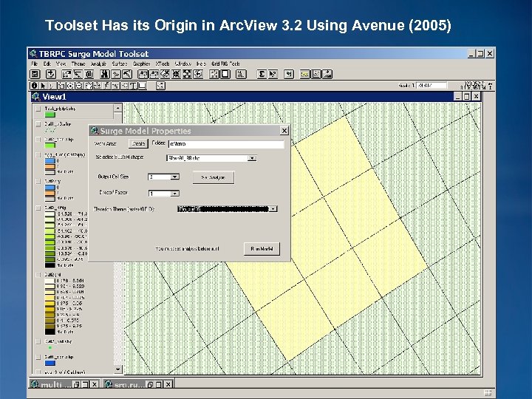Select the Identify tool
532x399 pixels.
(x=34, y=86)
